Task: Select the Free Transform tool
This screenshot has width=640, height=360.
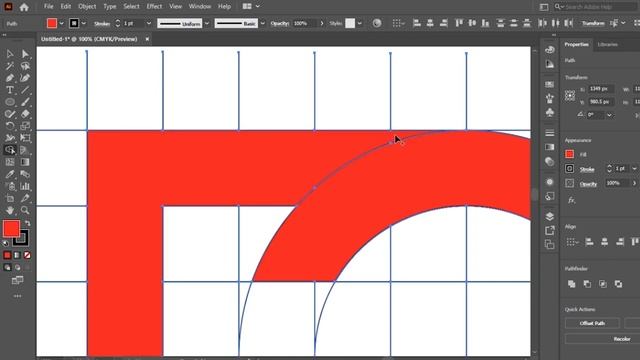Action: [25, 138]
